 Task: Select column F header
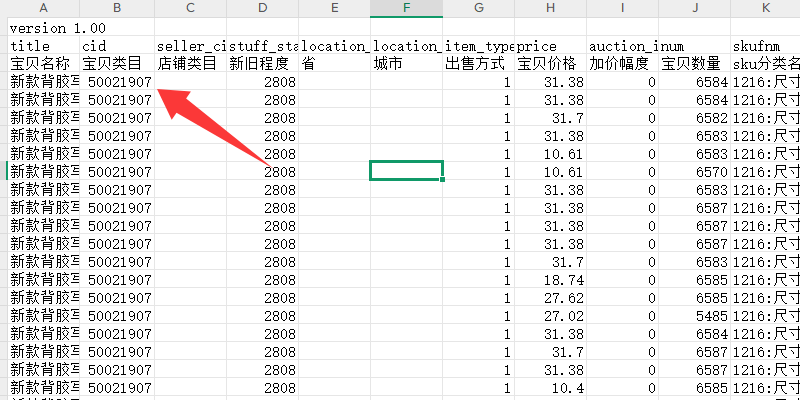[406, 8]
